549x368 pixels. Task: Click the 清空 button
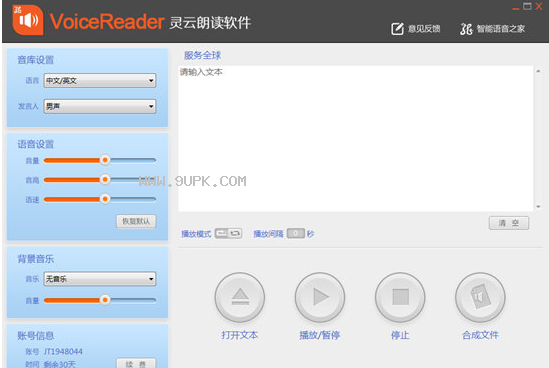(509, 223)
